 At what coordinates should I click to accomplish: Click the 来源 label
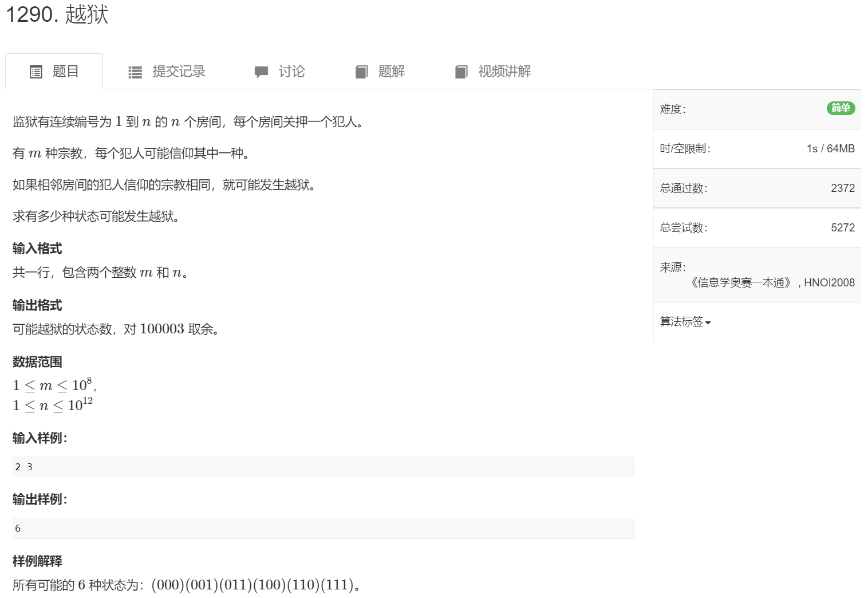coord(673,267)
